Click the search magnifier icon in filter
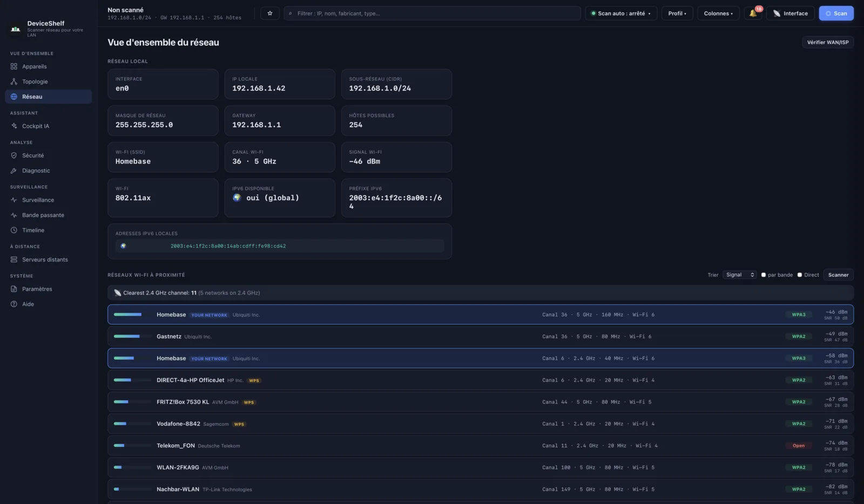 click(x=291, y=13)
